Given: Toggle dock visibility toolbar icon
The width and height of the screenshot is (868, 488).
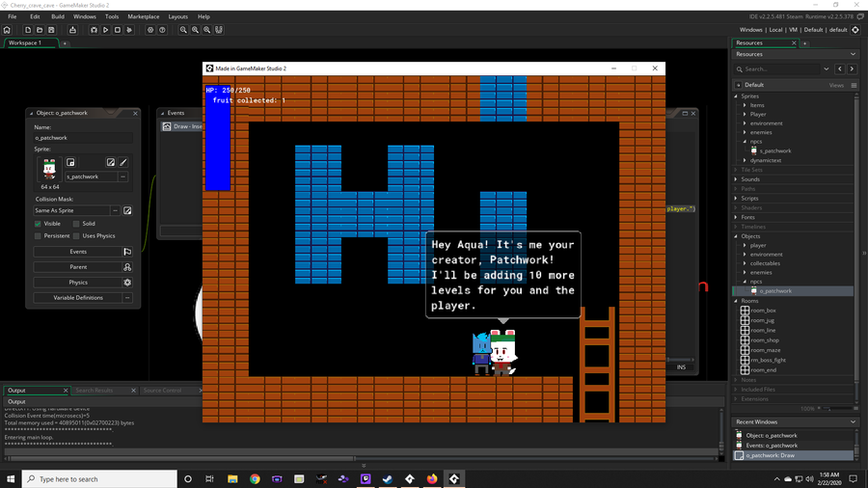Looking at the screenshot, I should [x=219, y=30].
